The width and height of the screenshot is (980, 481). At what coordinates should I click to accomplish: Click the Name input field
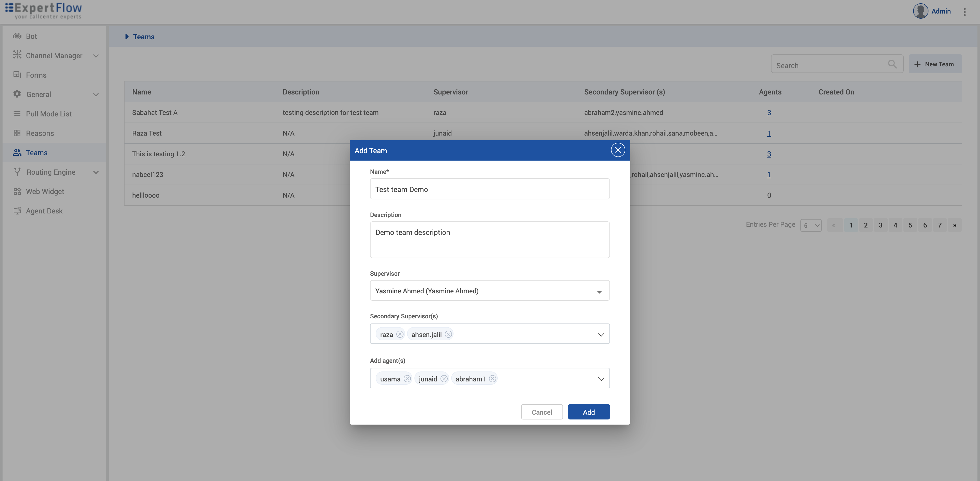click(x=489, y=189)
